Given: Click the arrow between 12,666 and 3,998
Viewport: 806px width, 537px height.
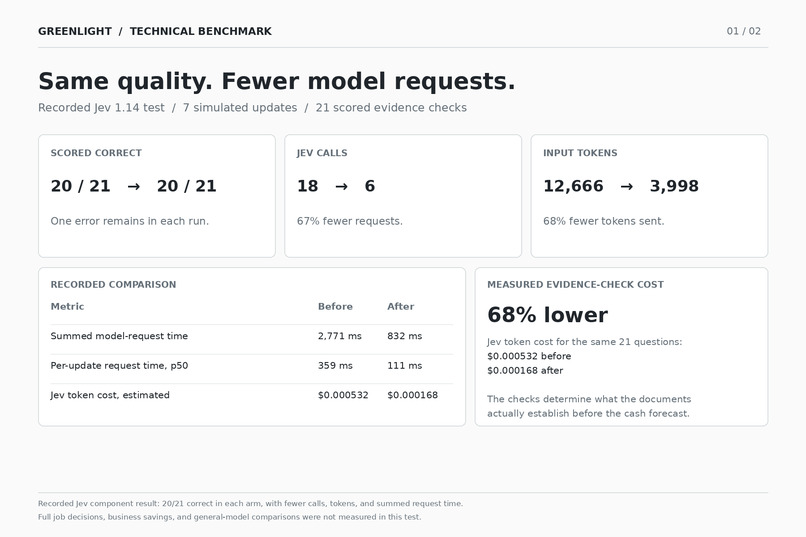Looking at the screenshot, I should [626, 187].
